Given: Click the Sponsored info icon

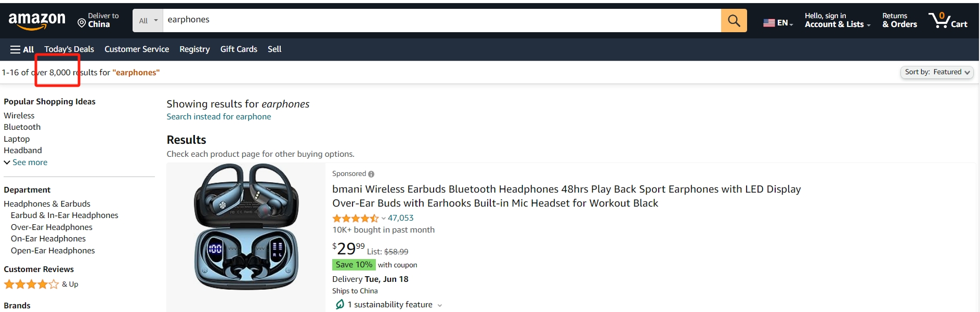Looking at the screenshot, I should 371,174.
